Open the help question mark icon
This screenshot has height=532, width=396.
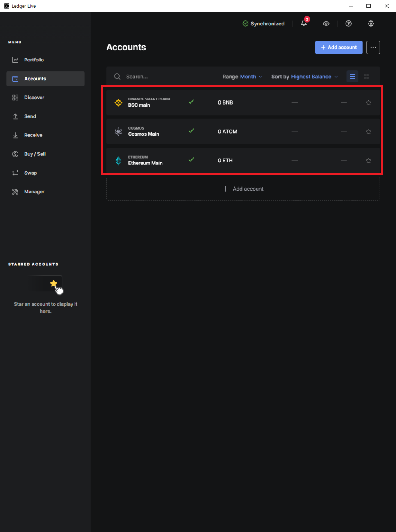click(348, 24)
